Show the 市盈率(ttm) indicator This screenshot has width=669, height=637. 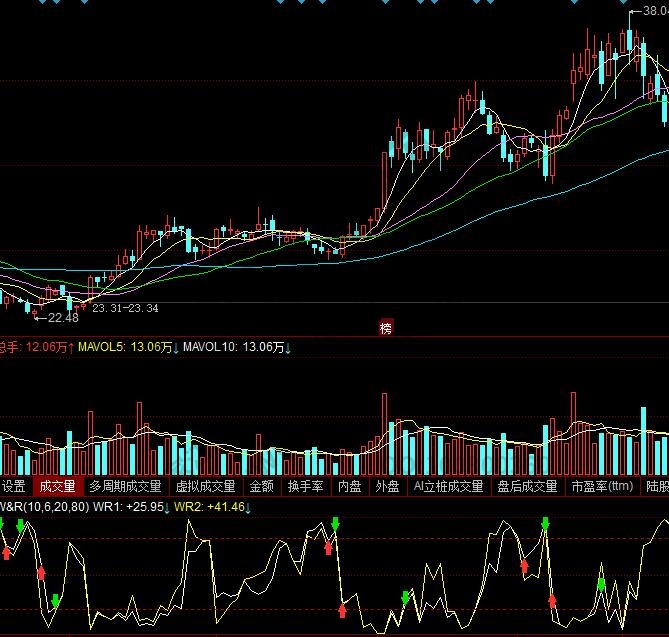coord(601,487)
